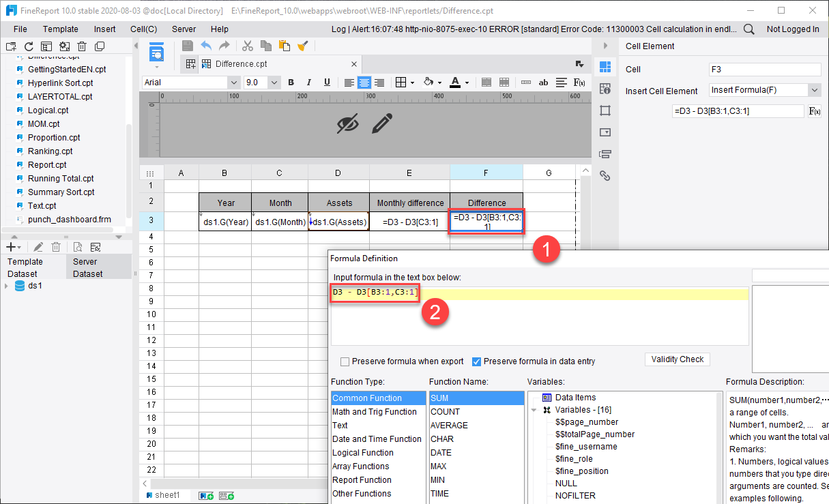The width and height of the screenshot is (829, 504).
Task: Click the format painter brush icon
Action: pos(302,45)
